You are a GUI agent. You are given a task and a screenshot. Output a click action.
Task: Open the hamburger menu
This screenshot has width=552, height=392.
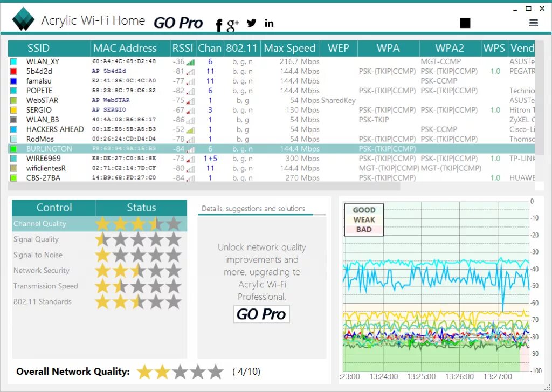pyautogui.click(x=534, y=23)
